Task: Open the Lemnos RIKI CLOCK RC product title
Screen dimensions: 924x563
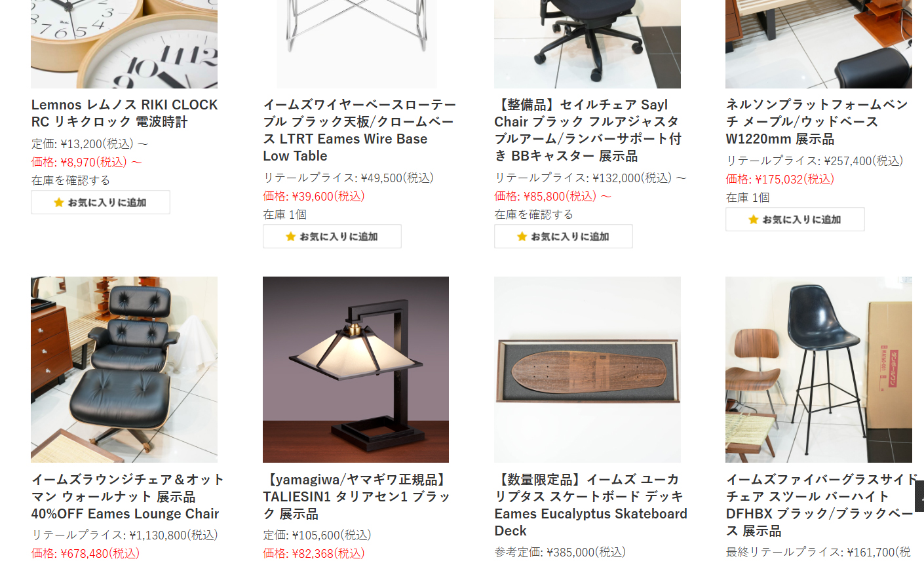Action: coord(125,113)
